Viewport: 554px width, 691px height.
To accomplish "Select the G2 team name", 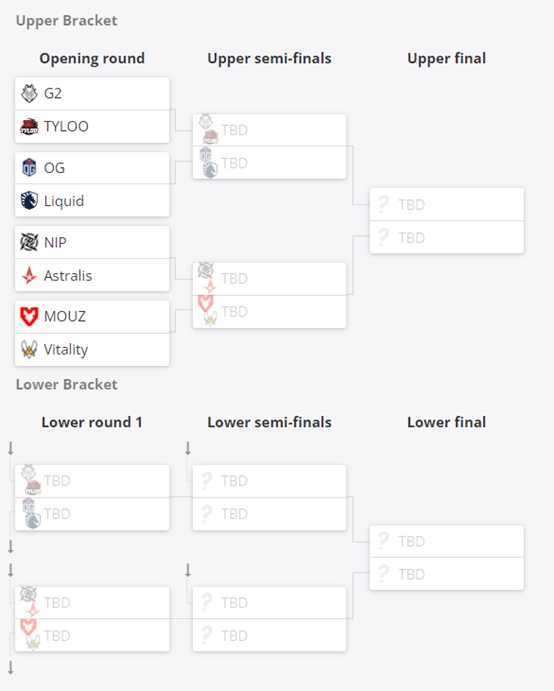I will 53,93.
